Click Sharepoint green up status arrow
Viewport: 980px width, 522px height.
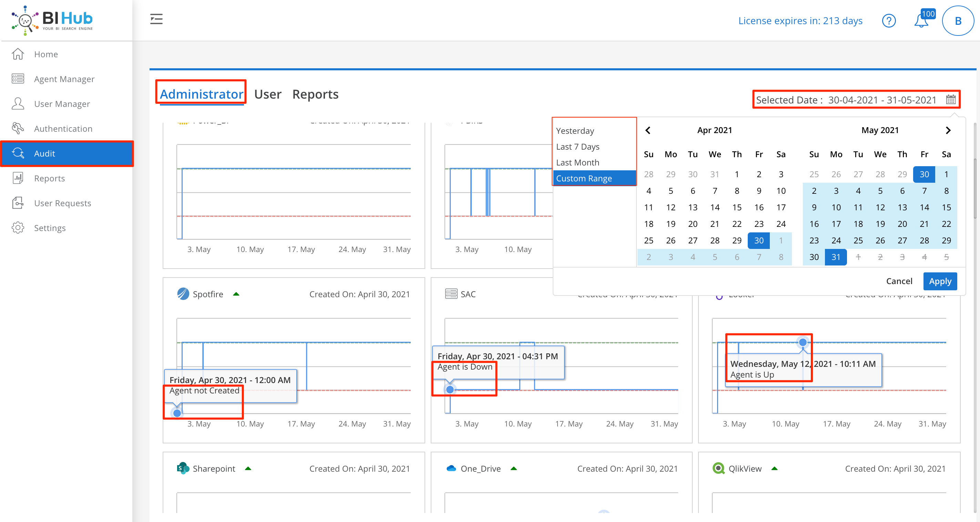pos(248,468)
